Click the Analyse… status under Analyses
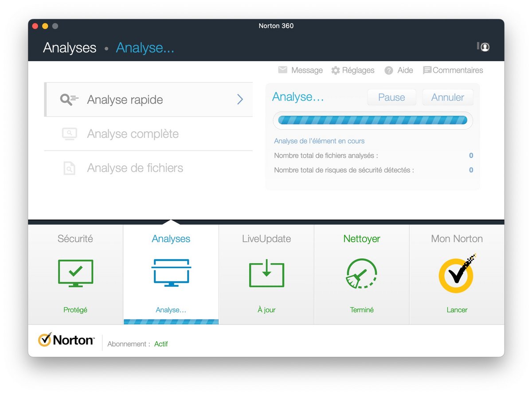The width and height of the screenshot is (532, 394). [171, 310]
